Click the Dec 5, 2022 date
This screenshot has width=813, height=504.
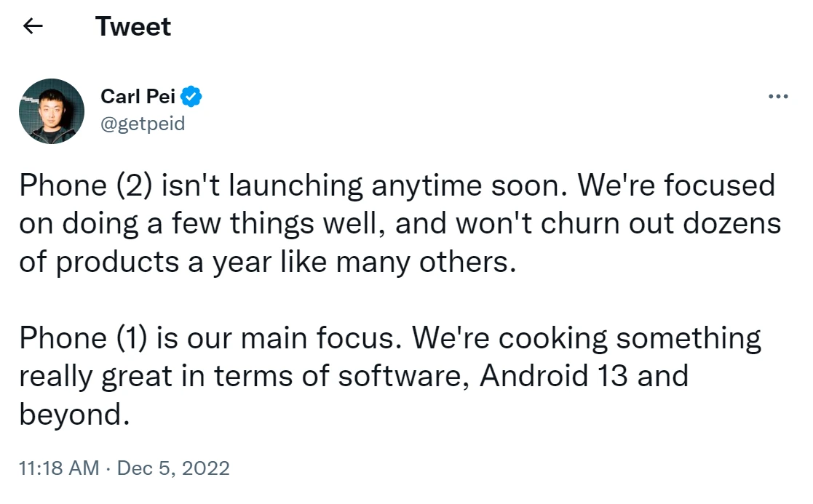(x=173, y=468)
